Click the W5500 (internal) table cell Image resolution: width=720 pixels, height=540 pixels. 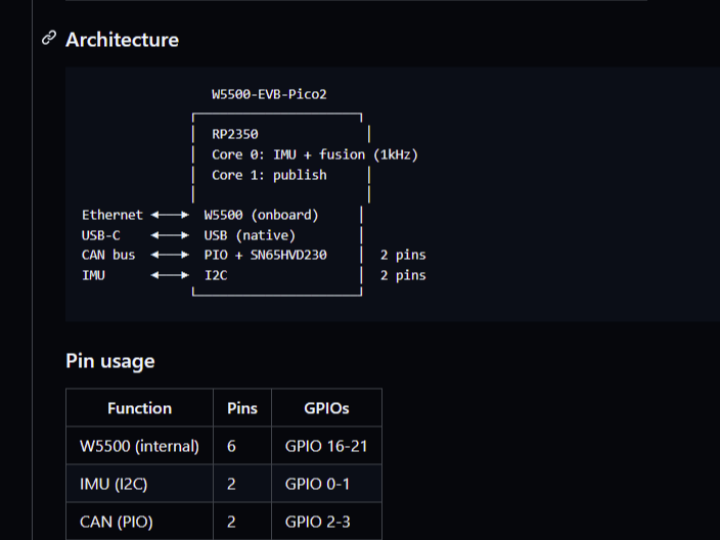[x=139, y=446]
